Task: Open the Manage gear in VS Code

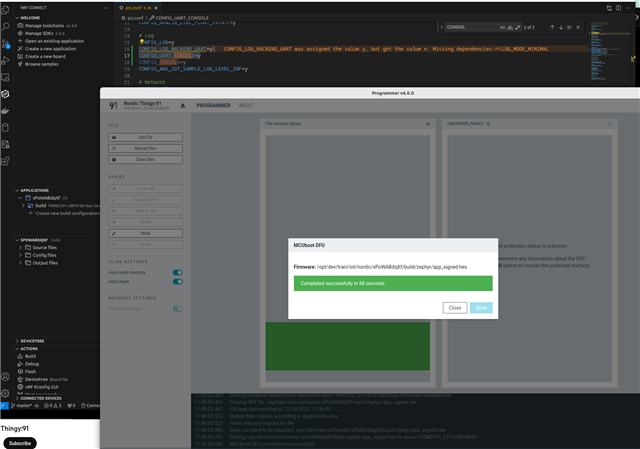Action: point(5,393)
